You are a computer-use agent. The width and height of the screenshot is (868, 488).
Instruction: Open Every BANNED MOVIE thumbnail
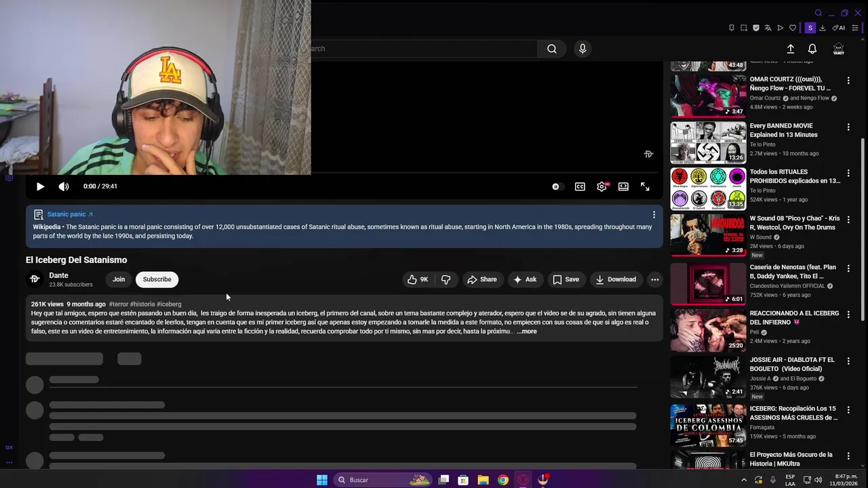pyautogui.click(x=708, y=142)
